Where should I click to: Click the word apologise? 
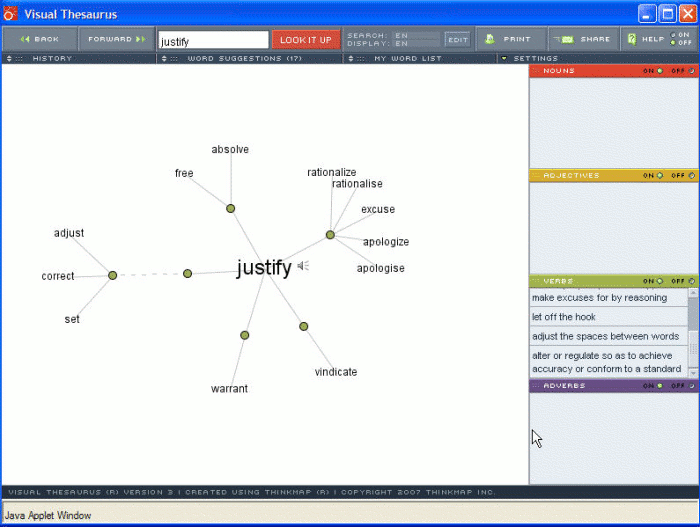tap(381, 268)
